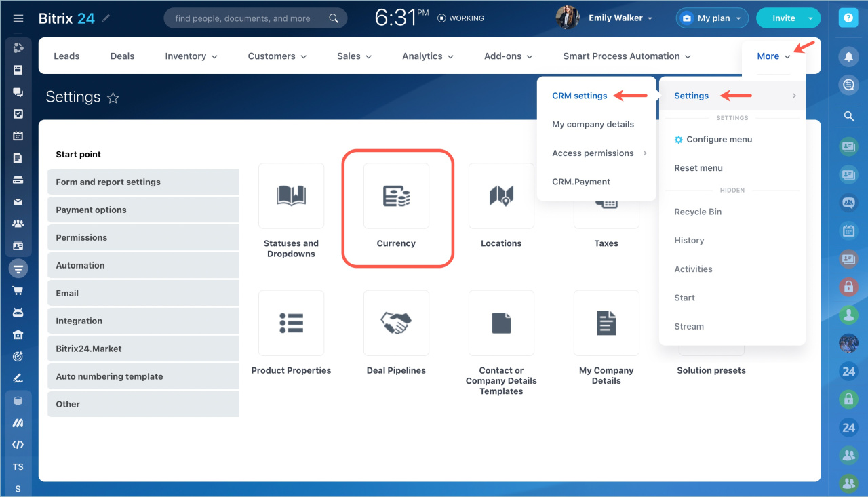Image resolution: width=868 pixels, height=497 pixels.
Task: Open chat bubbles icon in left sidebar
Action: (x=18, y=92)
